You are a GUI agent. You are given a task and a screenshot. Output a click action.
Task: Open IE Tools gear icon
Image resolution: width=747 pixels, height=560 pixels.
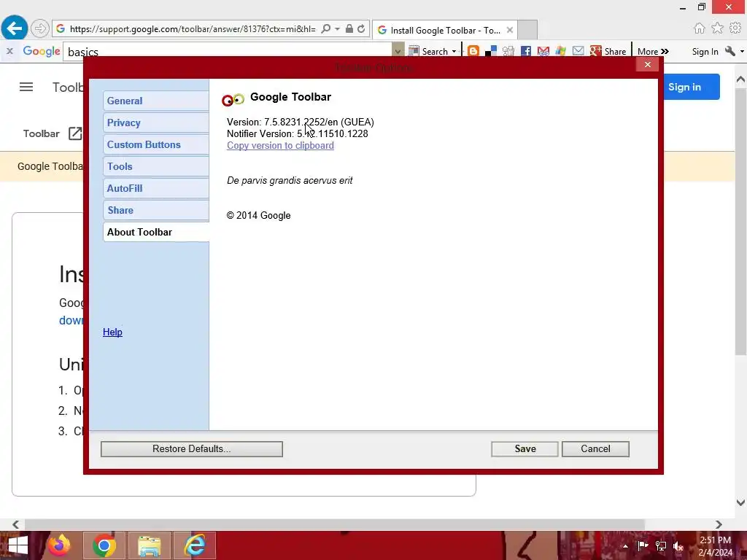coord(735,28)
